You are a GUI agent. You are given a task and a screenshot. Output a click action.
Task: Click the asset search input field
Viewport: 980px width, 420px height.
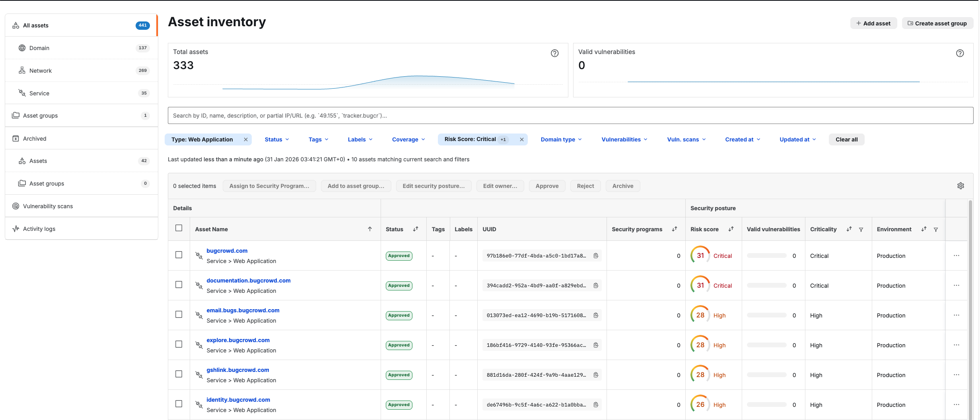click(x=570, y=116)
